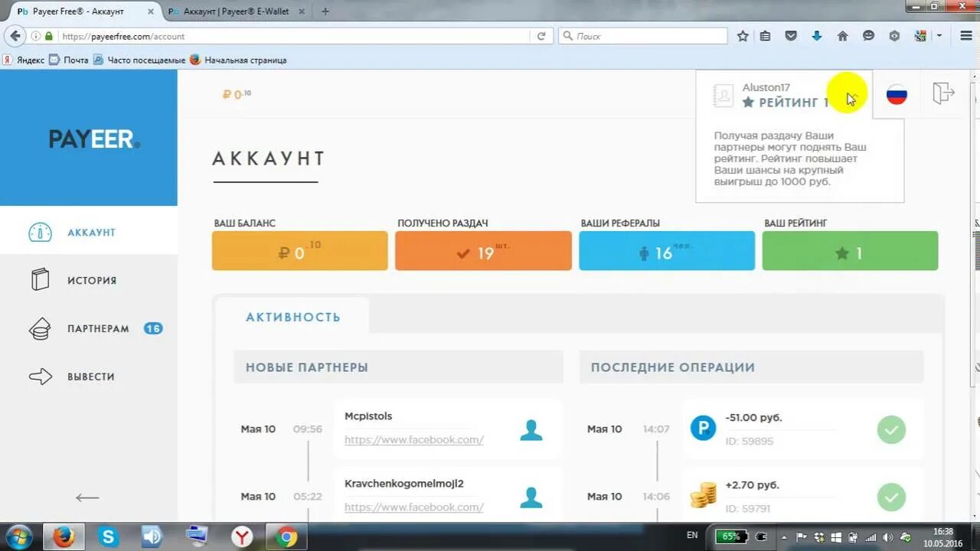Open the Firefox hamburger menu
The image size is (980, 551).
coord(966,36)
